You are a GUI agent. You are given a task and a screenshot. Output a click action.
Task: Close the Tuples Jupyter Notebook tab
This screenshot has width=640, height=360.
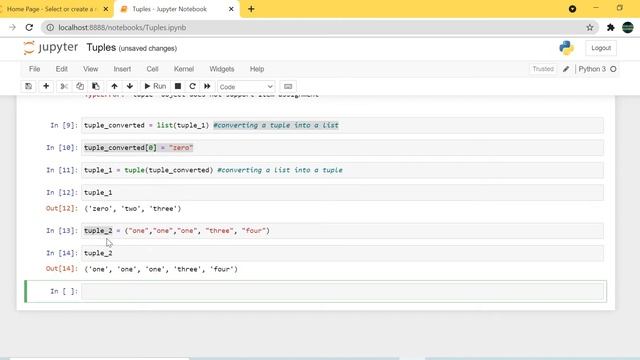231,9
